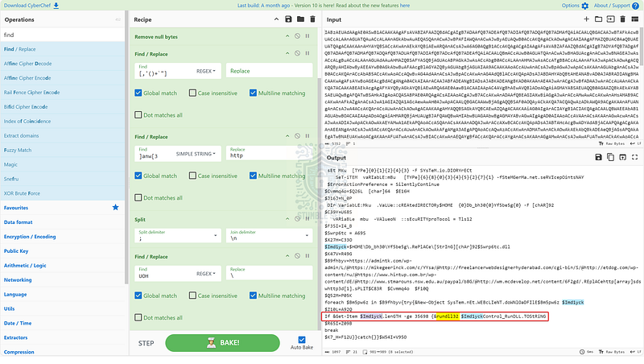Clear input with the trash icon
This screenshot has height=364, width=644.
pyautogui.click(x=622, y=19)
